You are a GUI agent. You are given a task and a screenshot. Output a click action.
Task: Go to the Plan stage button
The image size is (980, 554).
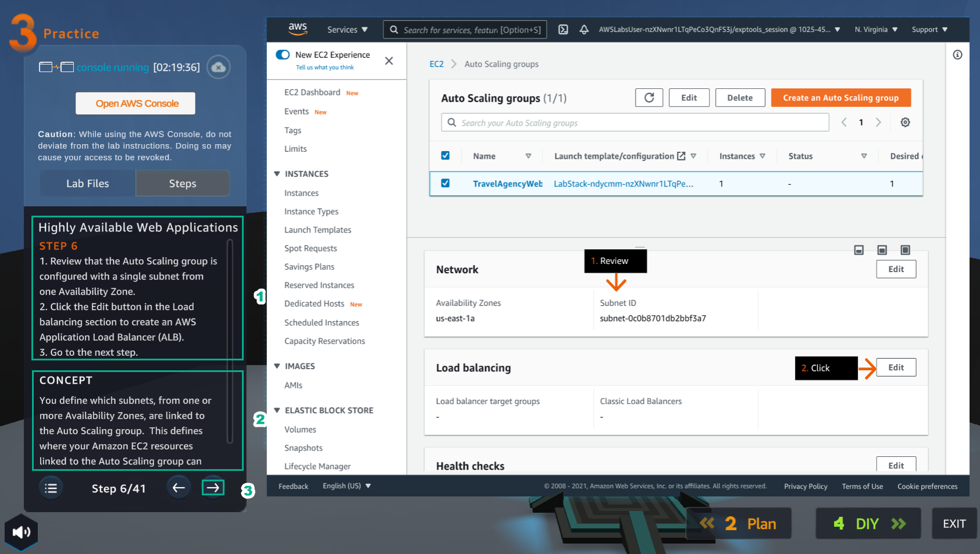(739, 524)
